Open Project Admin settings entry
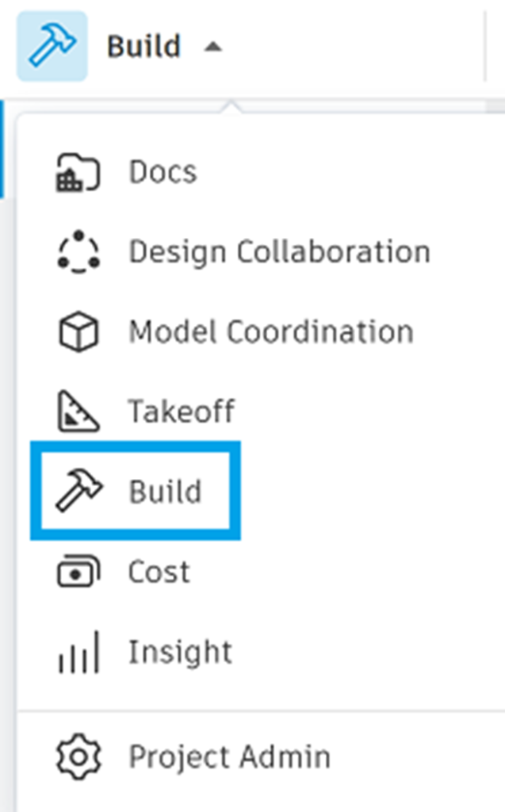The image size is (505, 812). coord(229,757)
